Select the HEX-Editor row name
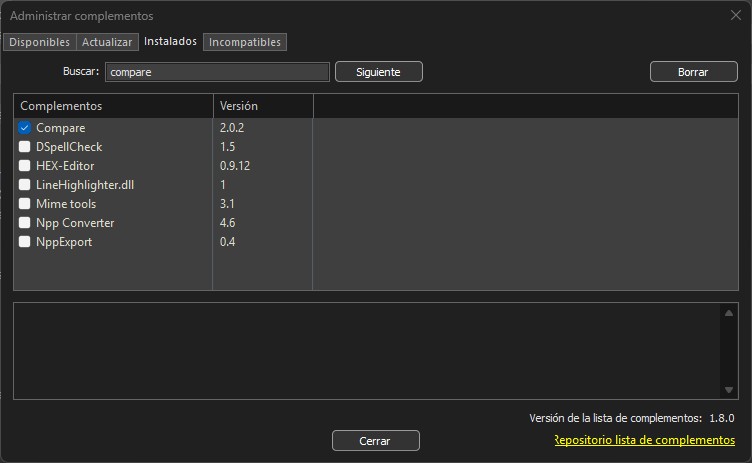 [65, 166]
